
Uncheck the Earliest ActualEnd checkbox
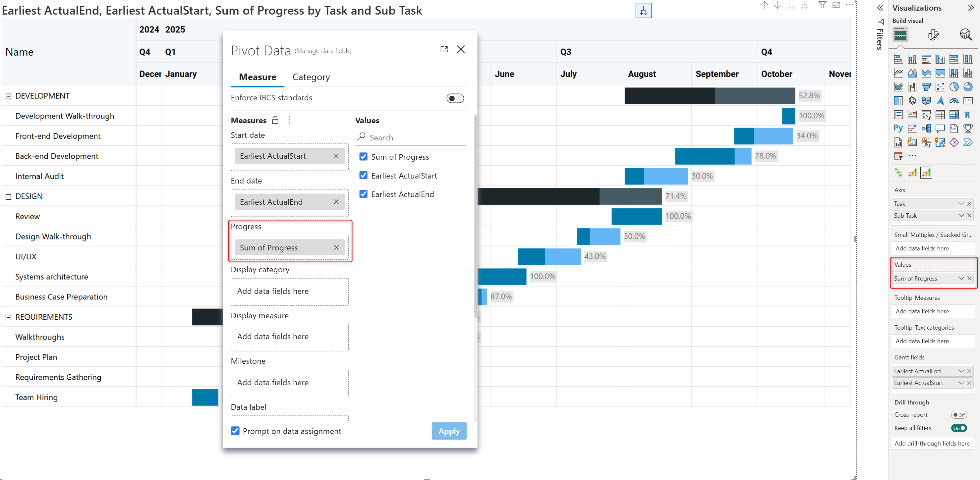tap(363, 194)
